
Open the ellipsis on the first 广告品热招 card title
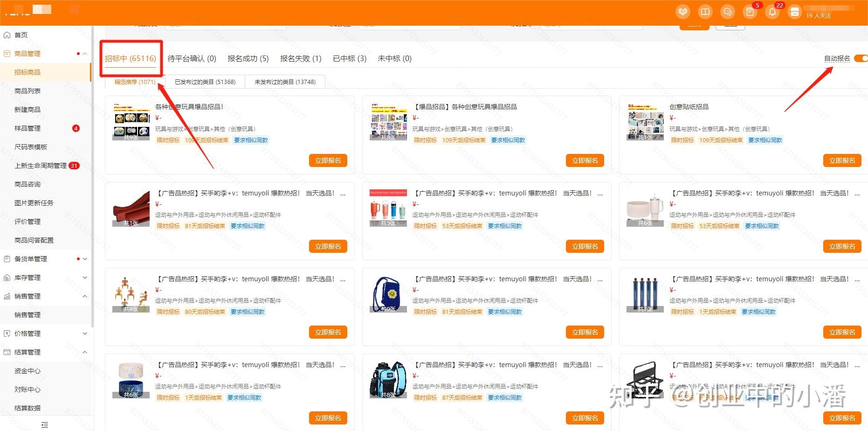point(343,193)
